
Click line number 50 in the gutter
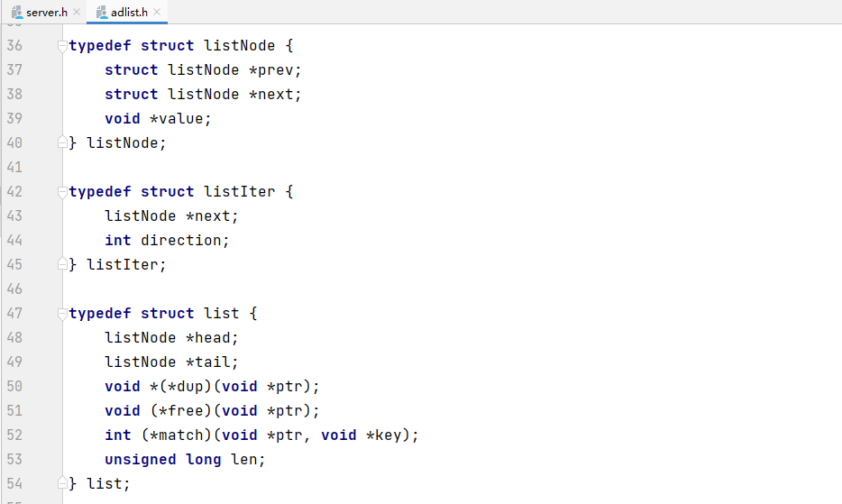pos(14,386)
